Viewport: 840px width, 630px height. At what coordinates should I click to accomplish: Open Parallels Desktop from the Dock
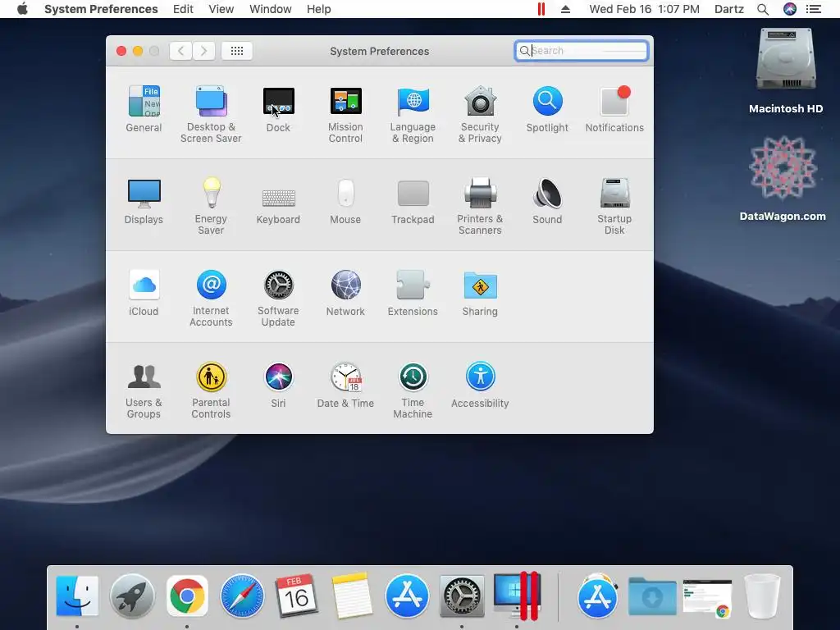click(x=518, y=596)
